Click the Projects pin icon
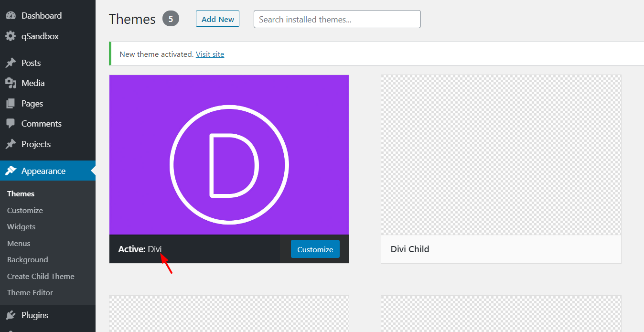Image resolution: width=644 pixels, height=332 pixels. pos(11,144)
